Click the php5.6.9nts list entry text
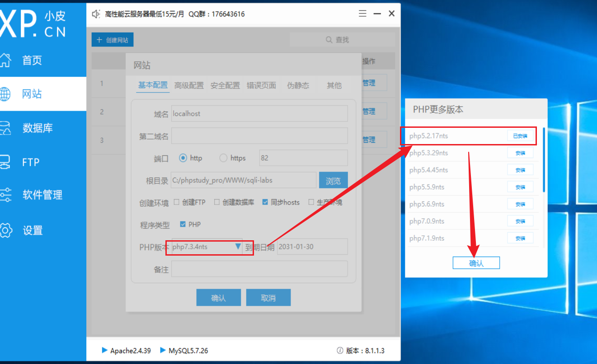 pyautogui.click(x=427, y=204)
